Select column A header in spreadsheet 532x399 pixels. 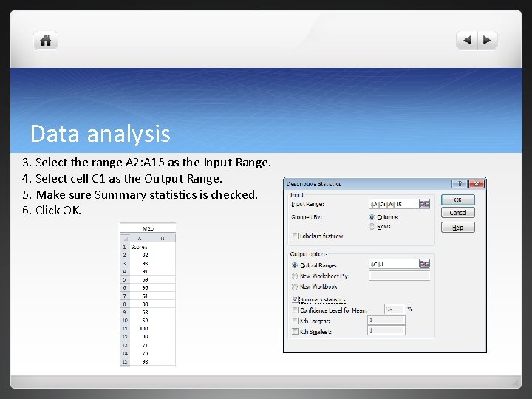[x=140, y=239]
